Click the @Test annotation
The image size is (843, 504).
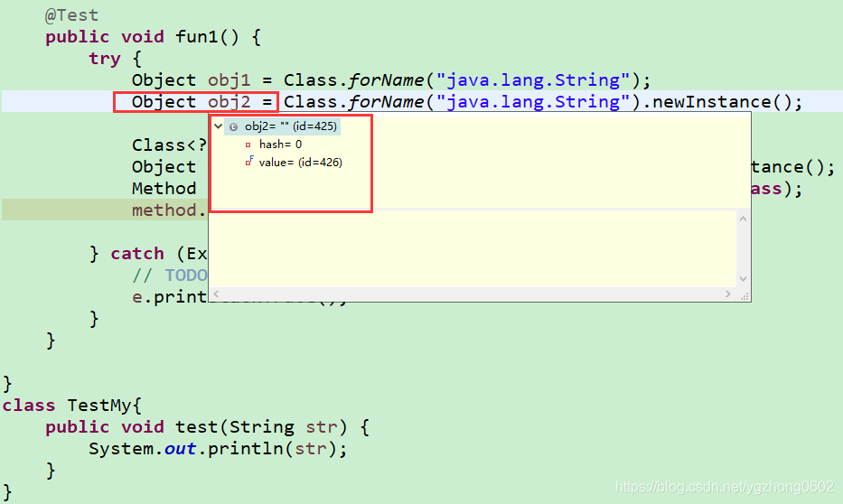click(72, 15)
